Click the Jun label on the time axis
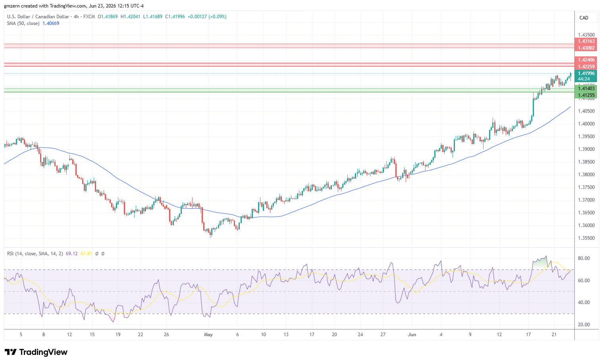The height and width of the screenshot is (364, 603). click(x=412, y=335)
